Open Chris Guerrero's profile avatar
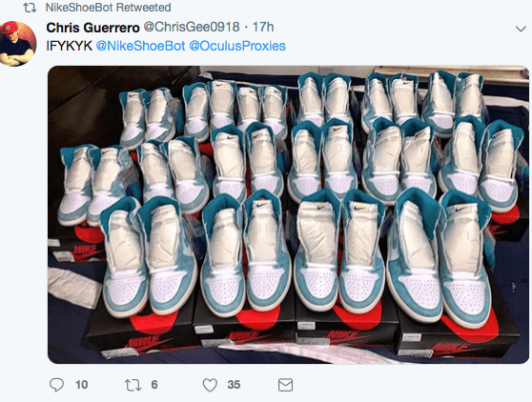532x402 pixels. click(x=17, y=44)
